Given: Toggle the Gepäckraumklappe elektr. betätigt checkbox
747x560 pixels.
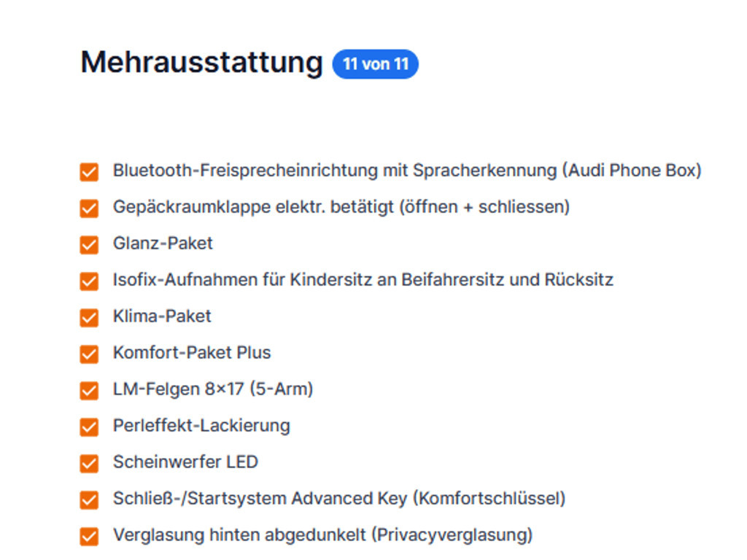Looking at the screenshot, I should pyautogui.click(x=89, y=208).
